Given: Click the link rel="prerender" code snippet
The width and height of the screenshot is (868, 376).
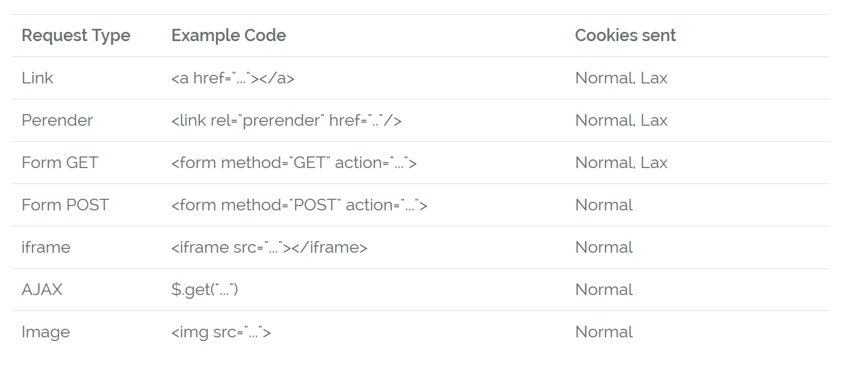Looking at the screenshot, I should pos(286,120).
